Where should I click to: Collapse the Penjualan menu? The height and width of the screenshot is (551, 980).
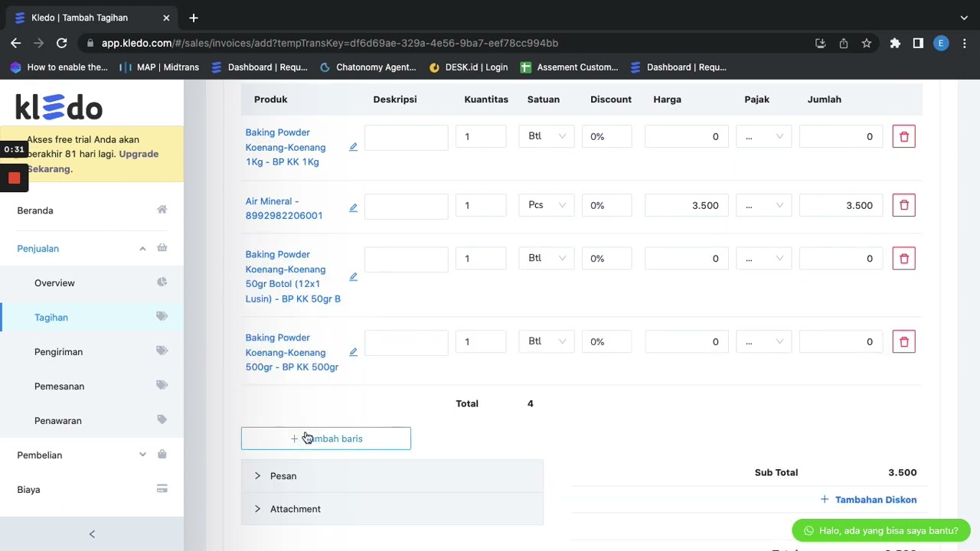[142, 248]
